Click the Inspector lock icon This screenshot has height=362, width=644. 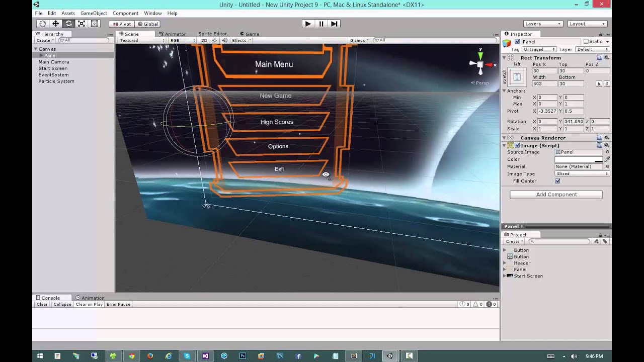tap(600, 34)
